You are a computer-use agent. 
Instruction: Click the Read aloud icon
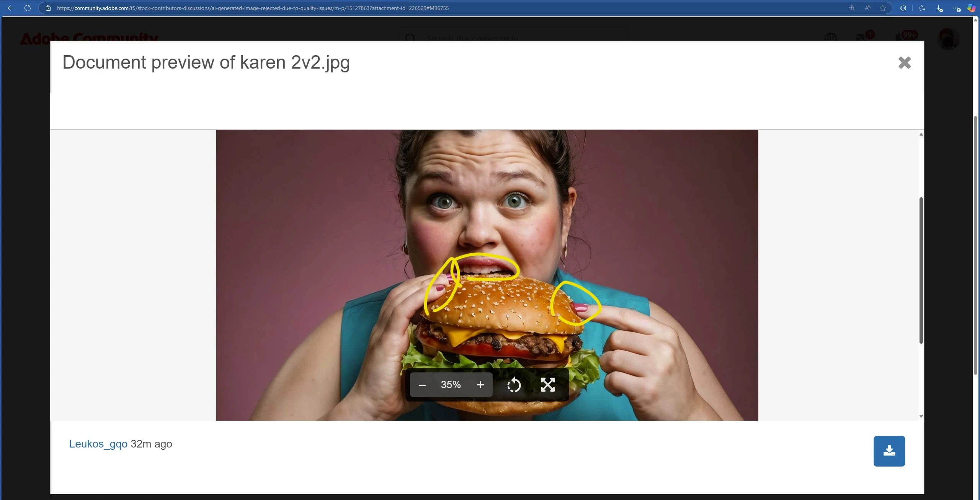click(867, 8)
